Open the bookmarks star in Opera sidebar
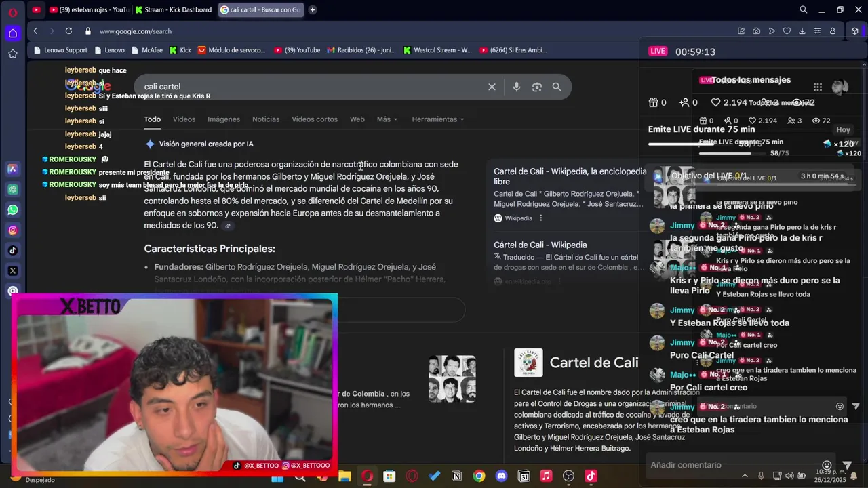The image size is (868, 488). (x=13, y=54)
